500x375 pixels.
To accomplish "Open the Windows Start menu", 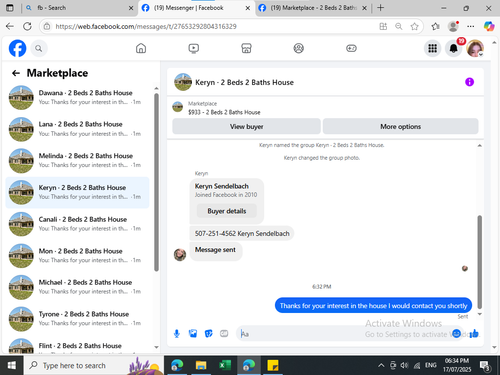I will tap(12, 365).
